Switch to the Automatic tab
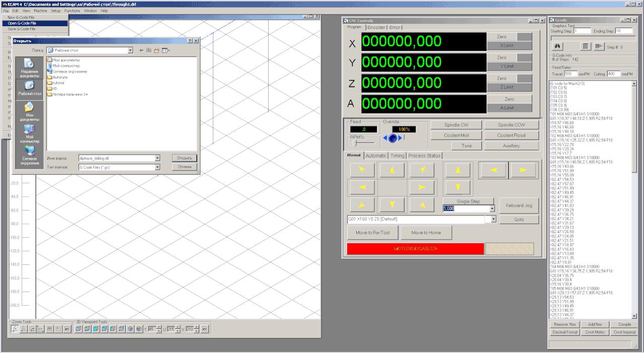Screen dimensions: 644x353 376,156
